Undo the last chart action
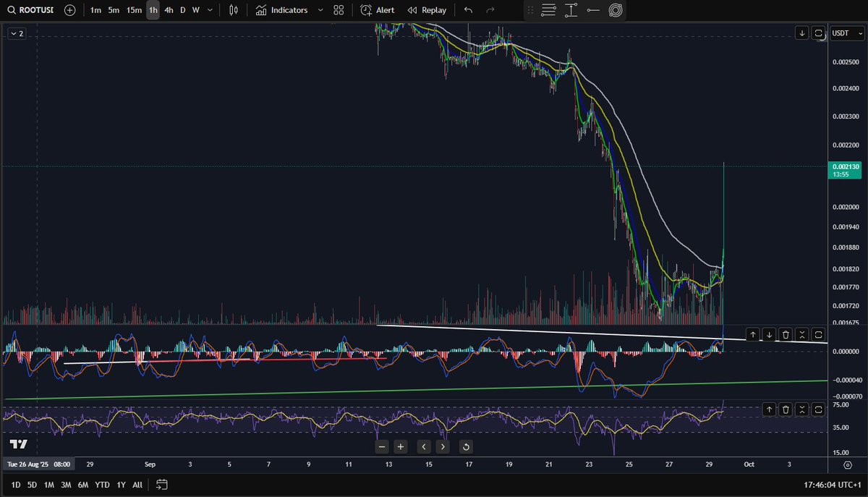Viewport: 868px width, 497px height. point(468,10)
